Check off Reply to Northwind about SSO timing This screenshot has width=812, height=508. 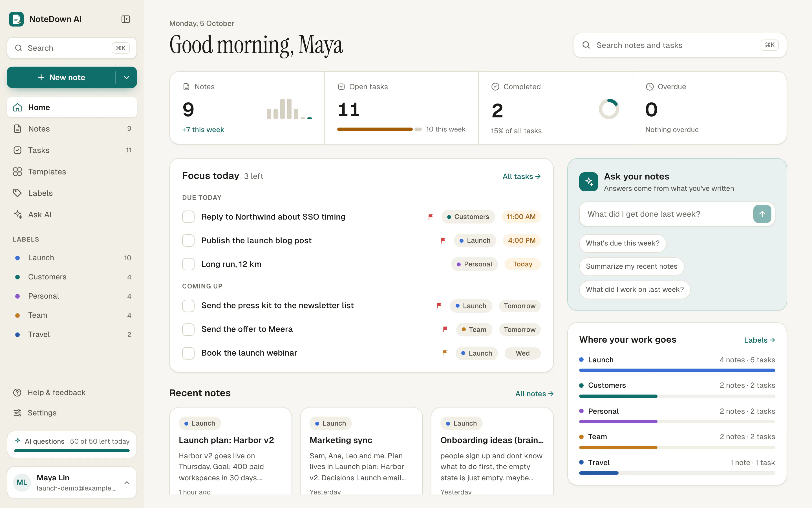pos(188,217)
